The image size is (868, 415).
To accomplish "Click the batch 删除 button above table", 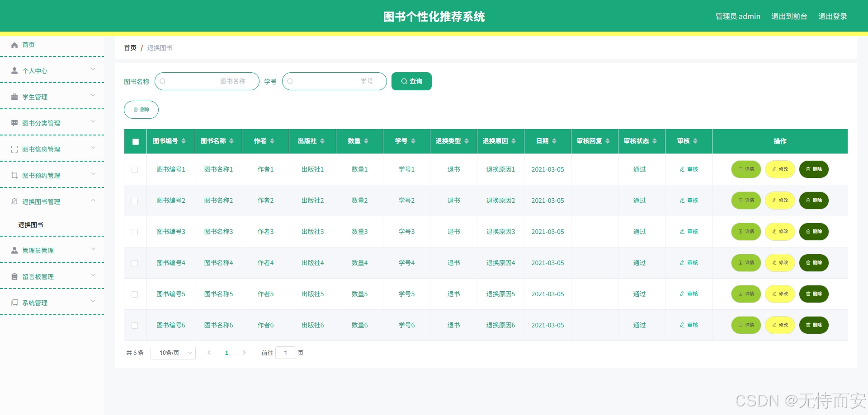I will tap(141, 110).
